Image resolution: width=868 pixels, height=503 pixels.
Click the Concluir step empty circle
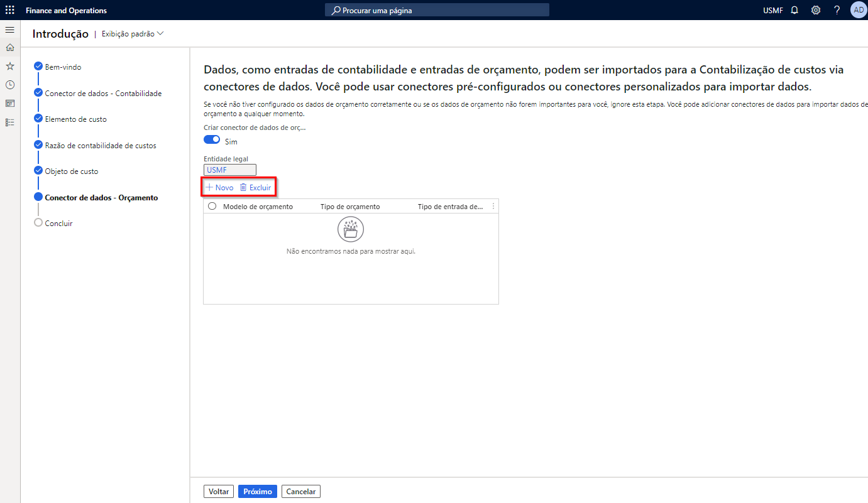tap(38, 223)
